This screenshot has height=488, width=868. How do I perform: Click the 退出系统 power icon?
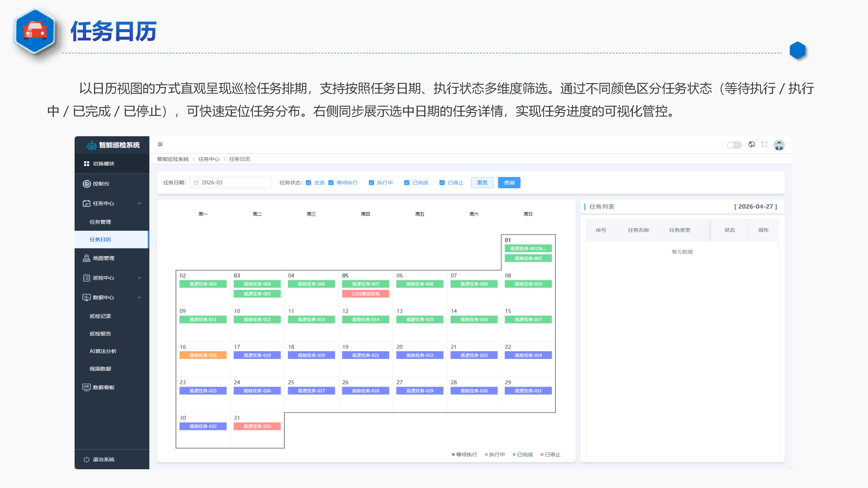[87, 459]
